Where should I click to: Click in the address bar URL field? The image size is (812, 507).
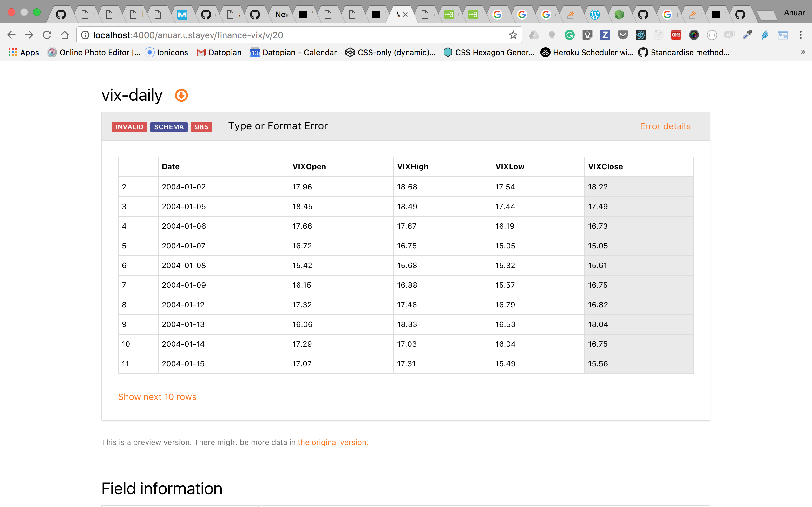point(235,35)
